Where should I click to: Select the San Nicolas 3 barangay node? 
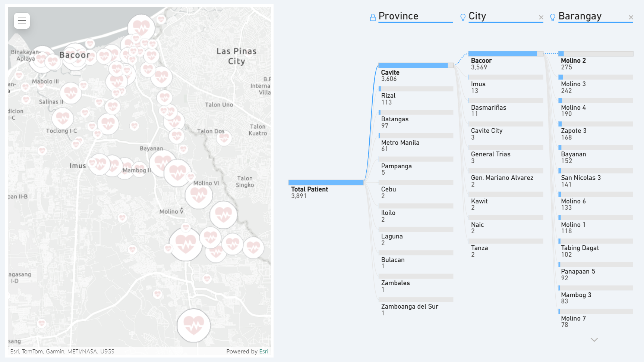[x=596, y=178]
